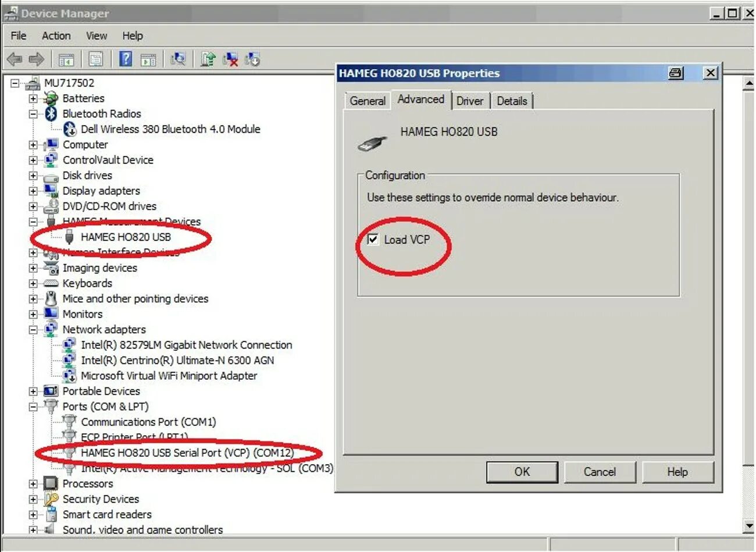Click the Security Devices key icon

(51, 499)
